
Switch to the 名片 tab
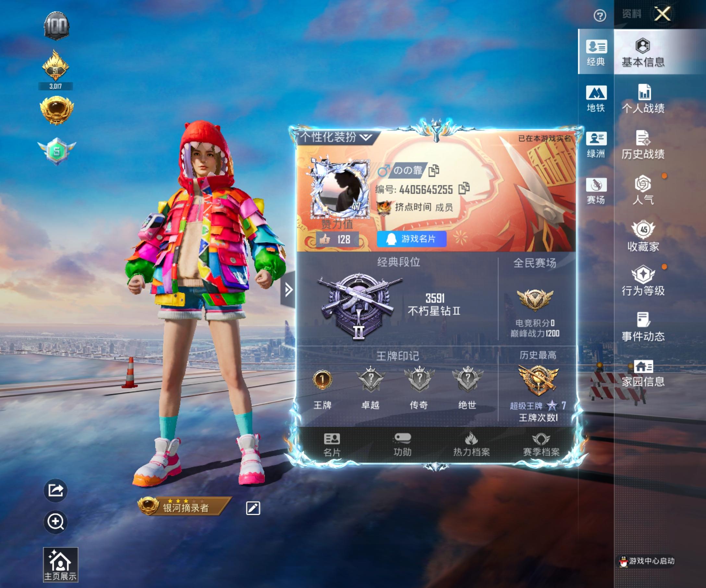click(x=332, y=445)
